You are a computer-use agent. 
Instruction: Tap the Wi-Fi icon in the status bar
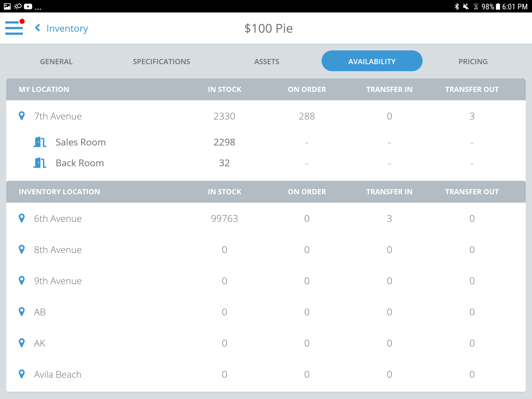[x=476, y=6]
